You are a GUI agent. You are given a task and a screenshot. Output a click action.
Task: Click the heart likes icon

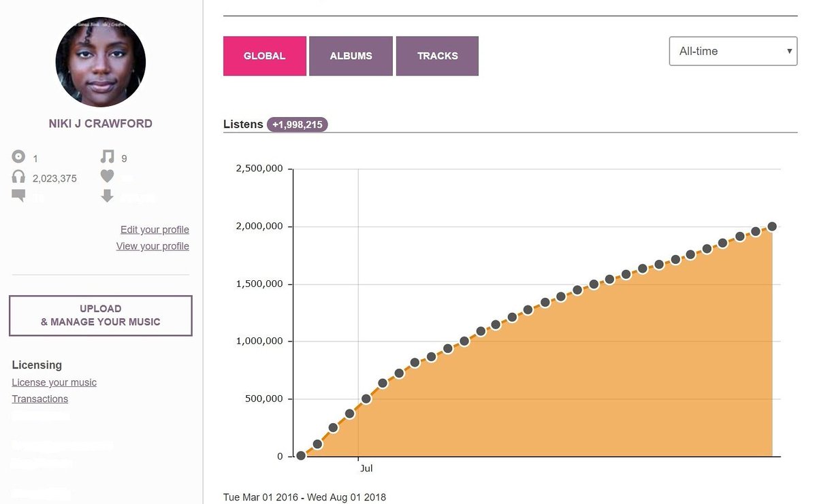pyautogui.click(x=107, y=176)
